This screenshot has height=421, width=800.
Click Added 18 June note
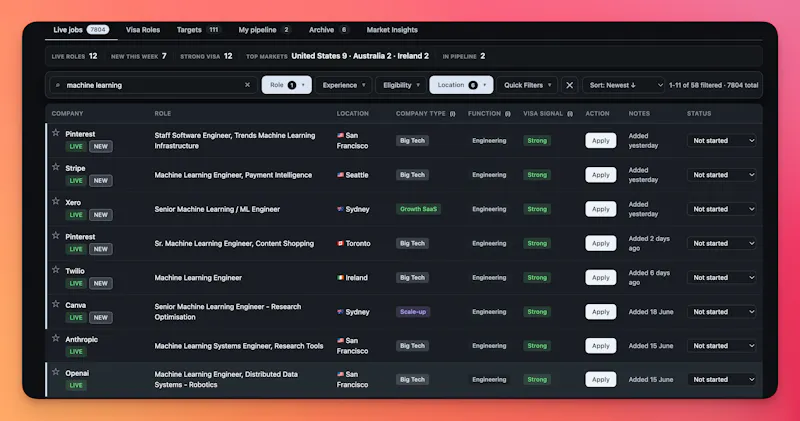click(651, 312)
